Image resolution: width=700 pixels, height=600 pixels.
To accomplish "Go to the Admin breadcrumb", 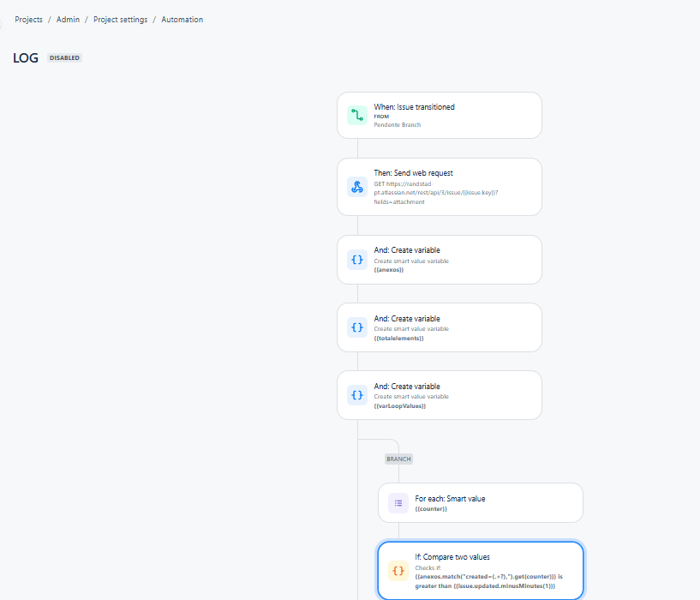I will [x=68, y=20].
